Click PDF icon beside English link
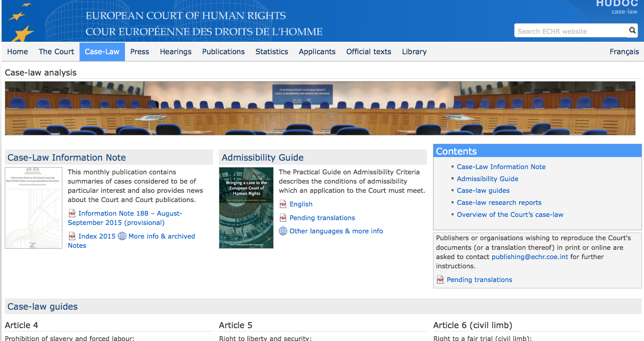Image resolution: width=644 pixels, height=341 pixels. pyautogui.click(x=283, y=204)
